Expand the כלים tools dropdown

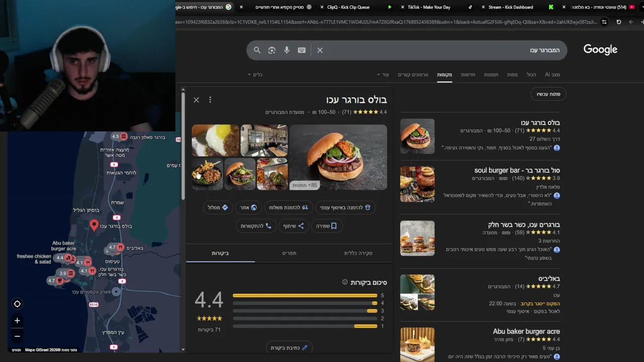tap(255, 74)
